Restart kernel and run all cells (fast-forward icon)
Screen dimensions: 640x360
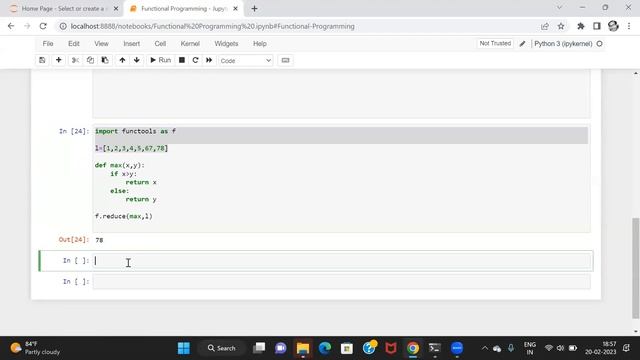pos(209,60)
